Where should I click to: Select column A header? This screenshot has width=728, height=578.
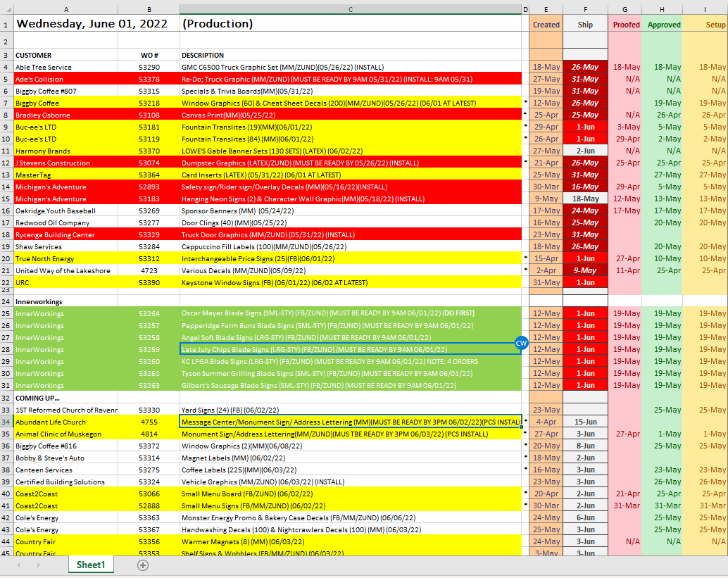tap(66, 9)
